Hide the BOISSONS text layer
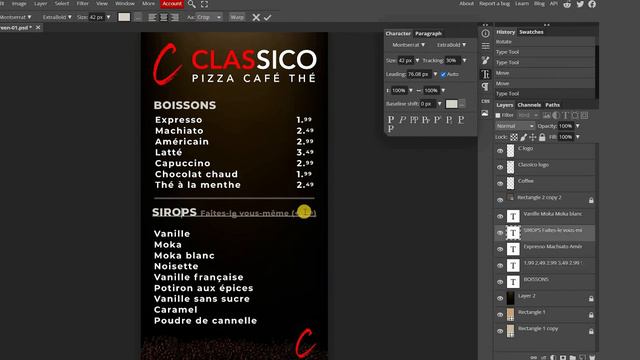 point(500,282)
